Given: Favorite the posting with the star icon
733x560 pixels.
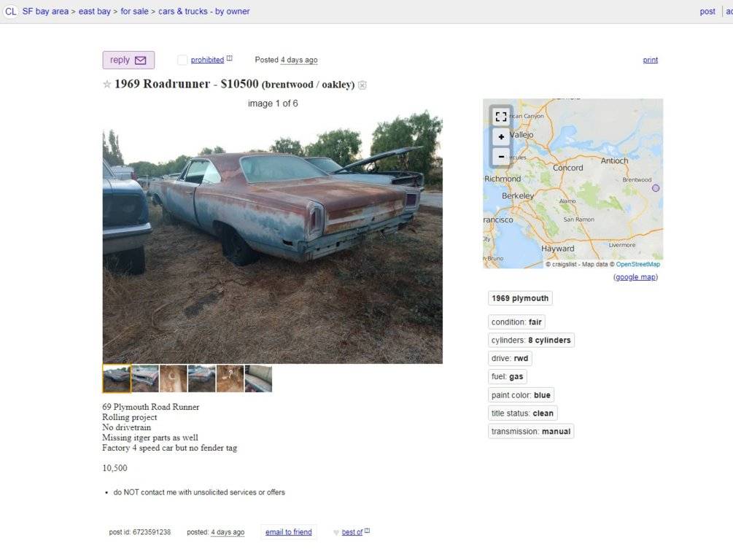Looking at the screenshot, I should point(107,84).
